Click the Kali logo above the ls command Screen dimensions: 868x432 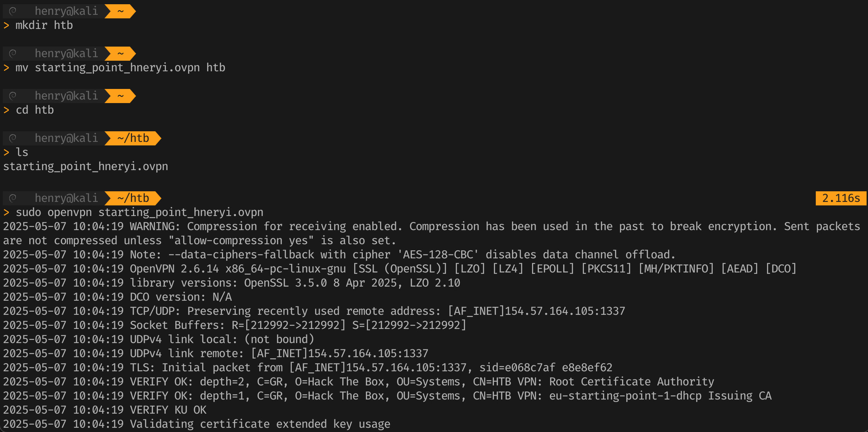13,138
